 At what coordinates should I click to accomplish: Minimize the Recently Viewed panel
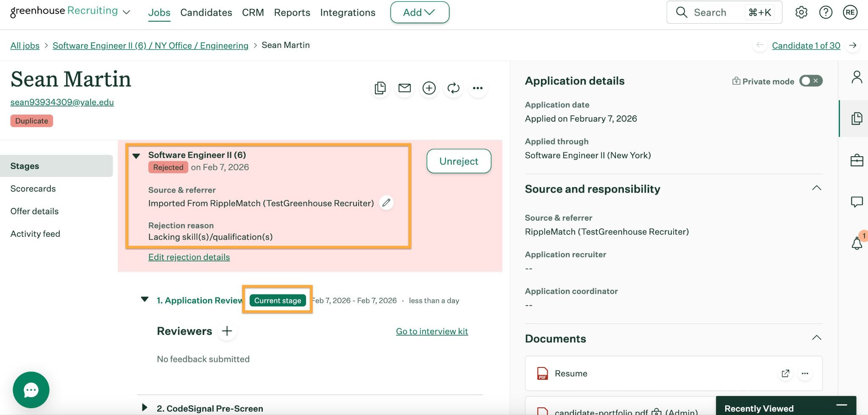pos(841,404)
